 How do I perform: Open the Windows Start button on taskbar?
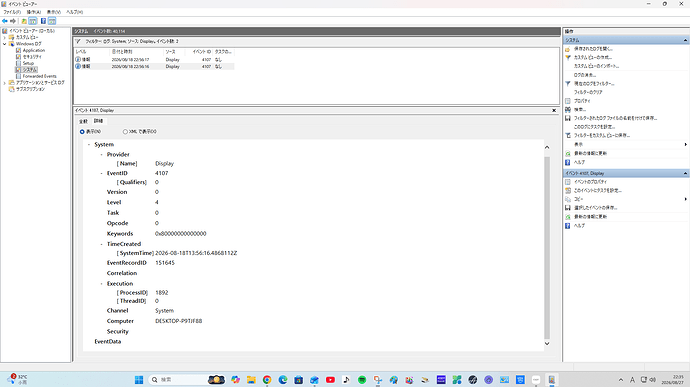click(x=139, y=380)
